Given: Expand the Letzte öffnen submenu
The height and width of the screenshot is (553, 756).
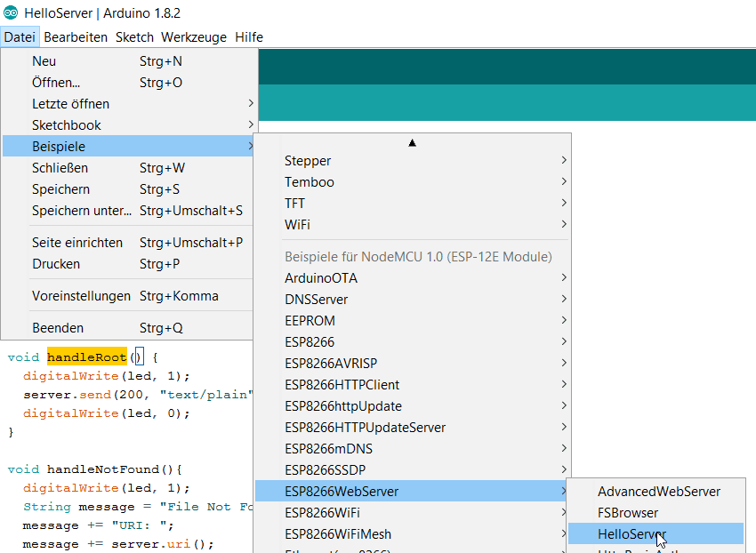Looking at the screenshot, I should click(71, 104).
